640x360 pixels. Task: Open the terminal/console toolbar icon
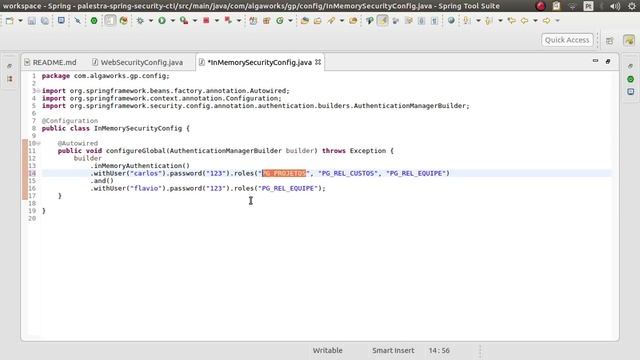[x=61, y=20]
